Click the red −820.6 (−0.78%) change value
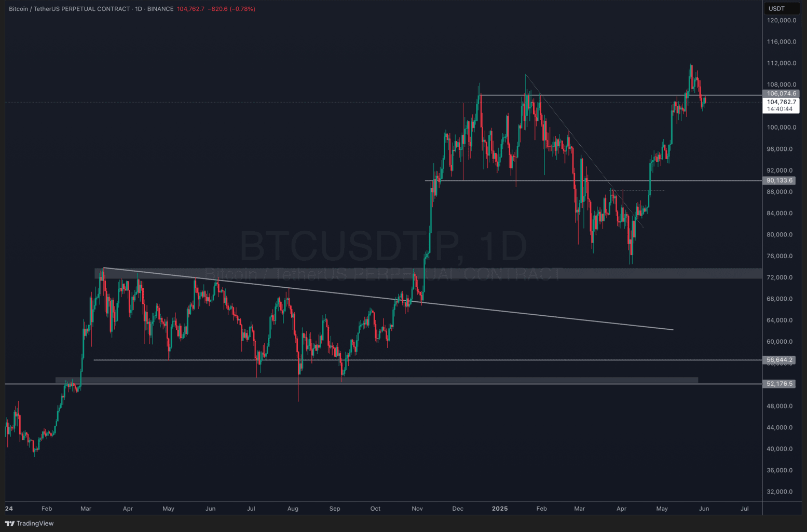807x532 pixels. (x=232, y=9)
